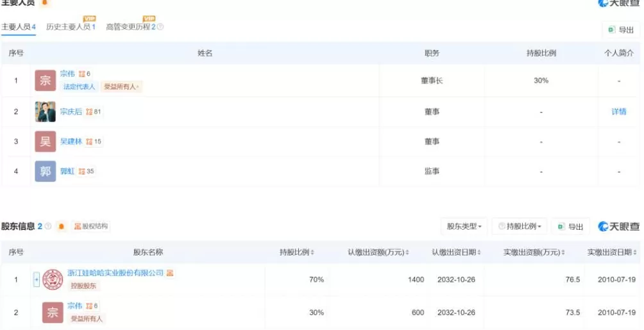Open the 持股比例 filter dropdown
Viewport: 644px width, 330px height.
pyautogui.click(x=520, y=227)
